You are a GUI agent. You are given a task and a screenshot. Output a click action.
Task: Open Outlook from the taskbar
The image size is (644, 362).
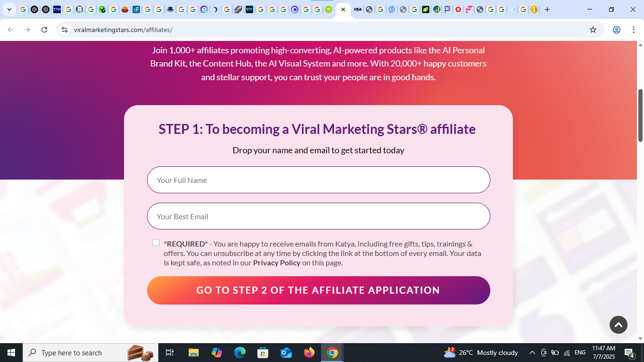coord(286,353)
